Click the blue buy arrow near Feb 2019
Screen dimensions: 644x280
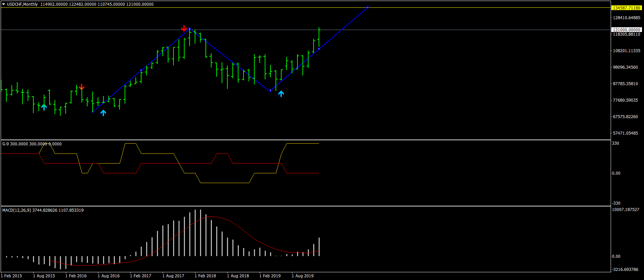281,94
